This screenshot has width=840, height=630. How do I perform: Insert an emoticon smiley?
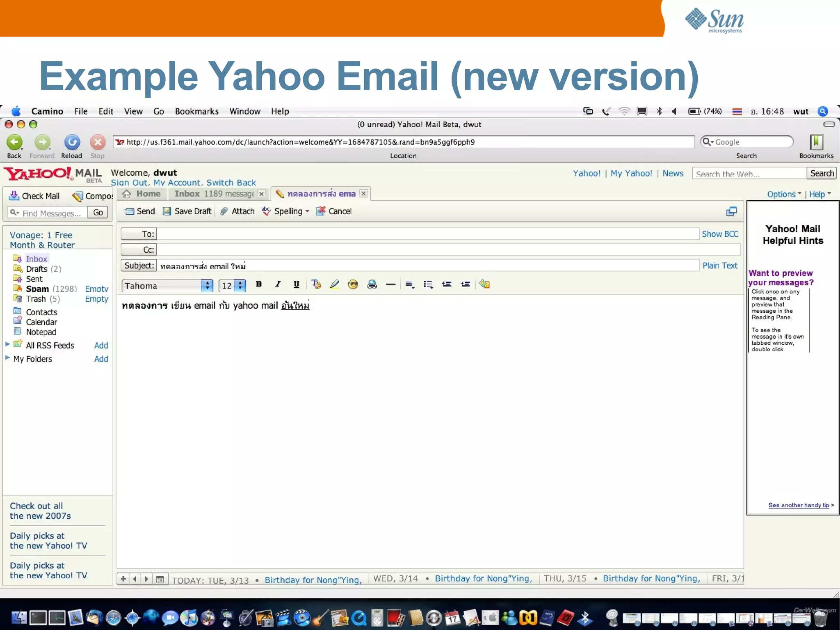coord(353,284)
